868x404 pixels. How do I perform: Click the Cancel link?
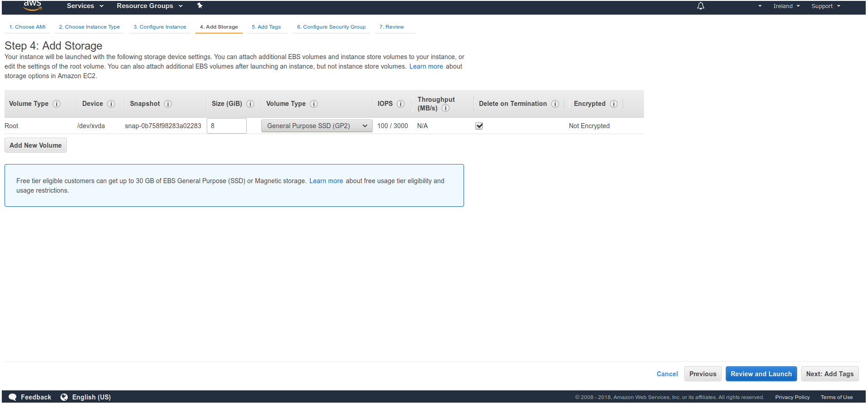point(667,374)
